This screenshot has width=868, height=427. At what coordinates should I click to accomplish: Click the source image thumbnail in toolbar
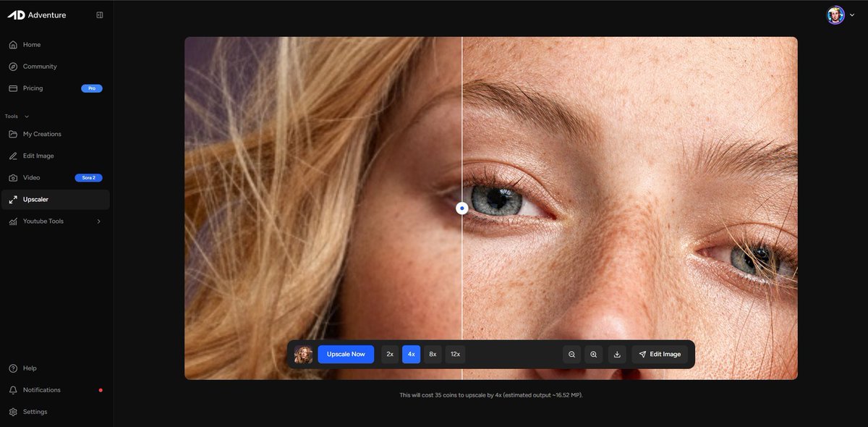point(304,355)
